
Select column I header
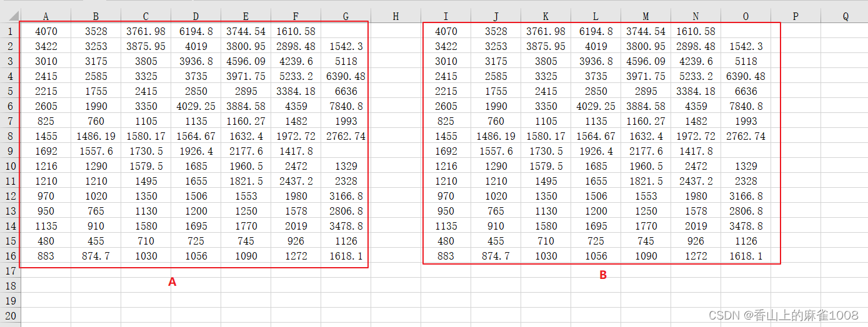click(446, 16)
